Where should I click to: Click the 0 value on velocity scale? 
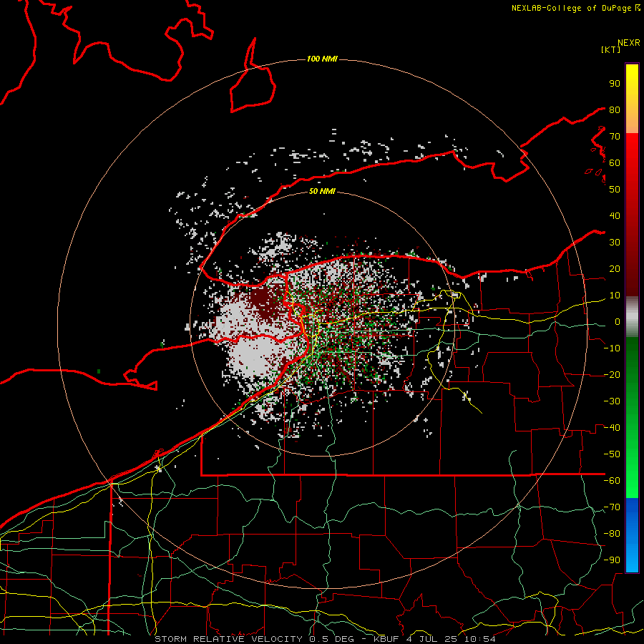pos(618,321)
